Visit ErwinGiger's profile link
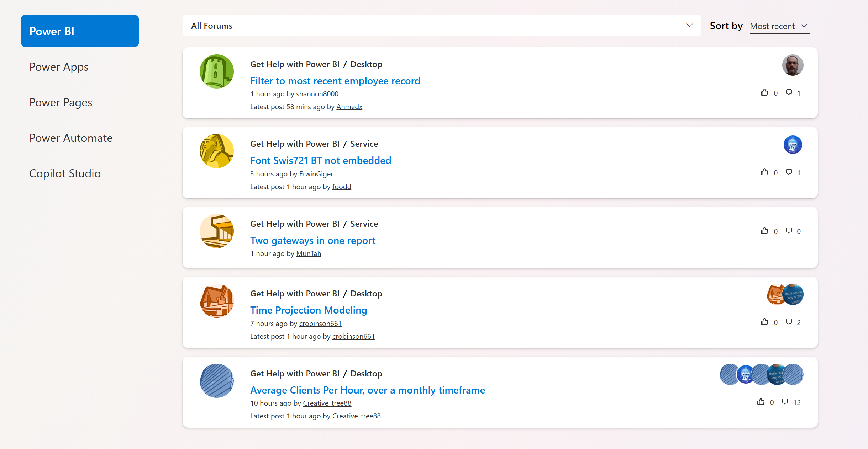This screenshot has height=449, width=868. [316, 174]
